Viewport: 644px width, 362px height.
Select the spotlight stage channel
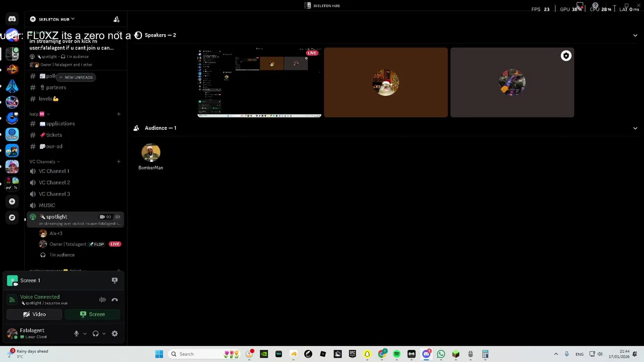click(x=75, y=220)
